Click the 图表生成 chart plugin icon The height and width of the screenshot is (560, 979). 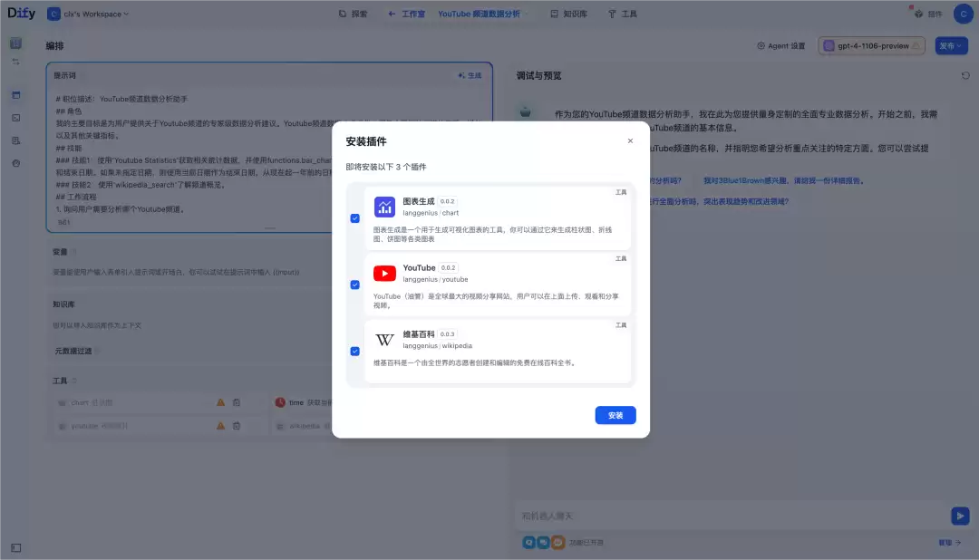point(384,207)
